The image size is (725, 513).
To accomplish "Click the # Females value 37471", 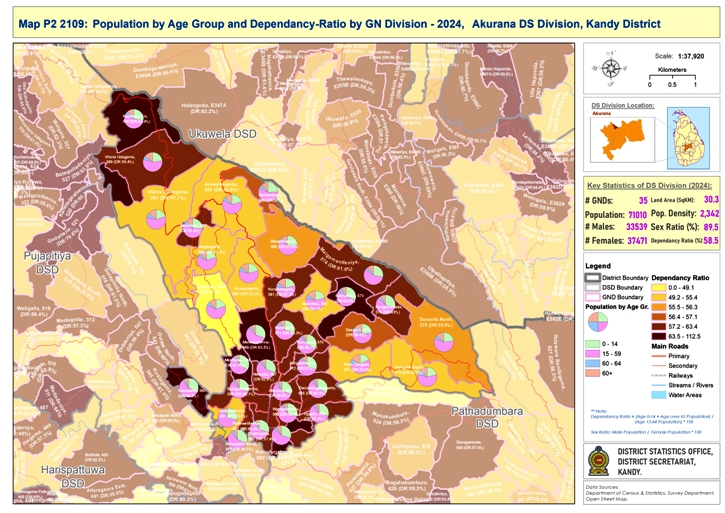I will click(637, 241).
